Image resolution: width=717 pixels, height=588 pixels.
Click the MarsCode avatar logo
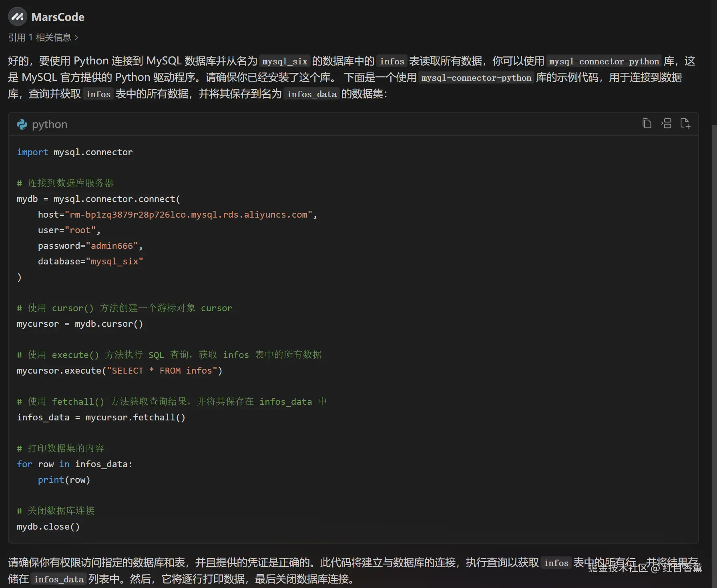coord(17,17)
